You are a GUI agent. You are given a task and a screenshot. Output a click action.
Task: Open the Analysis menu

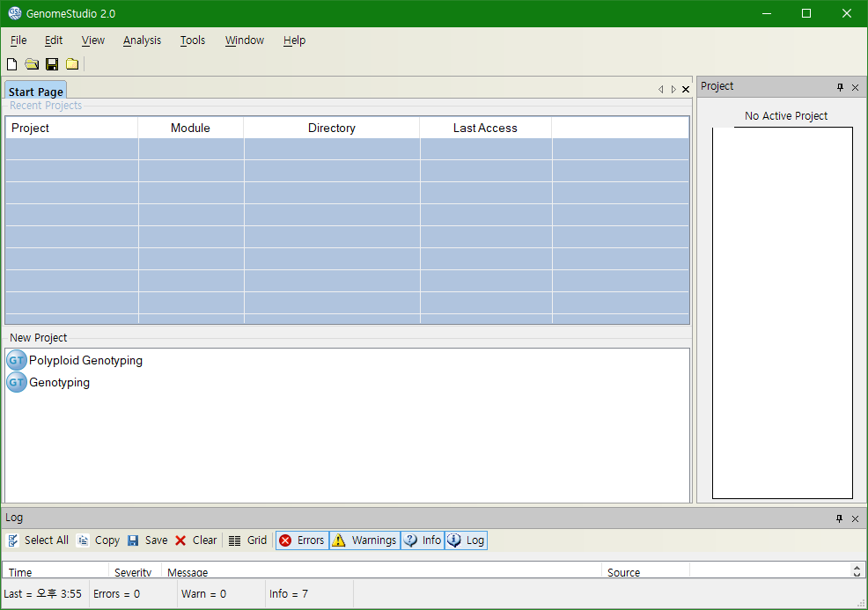[x=143, y=40]
